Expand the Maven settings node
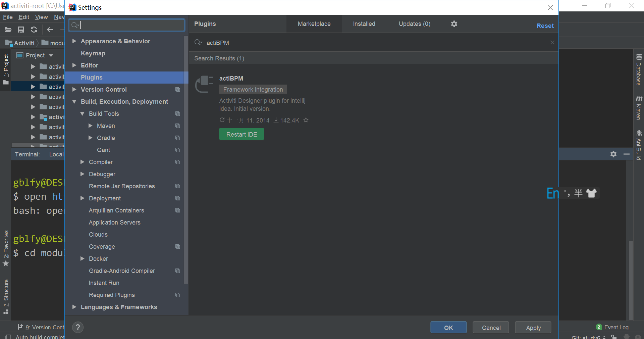 91,126
